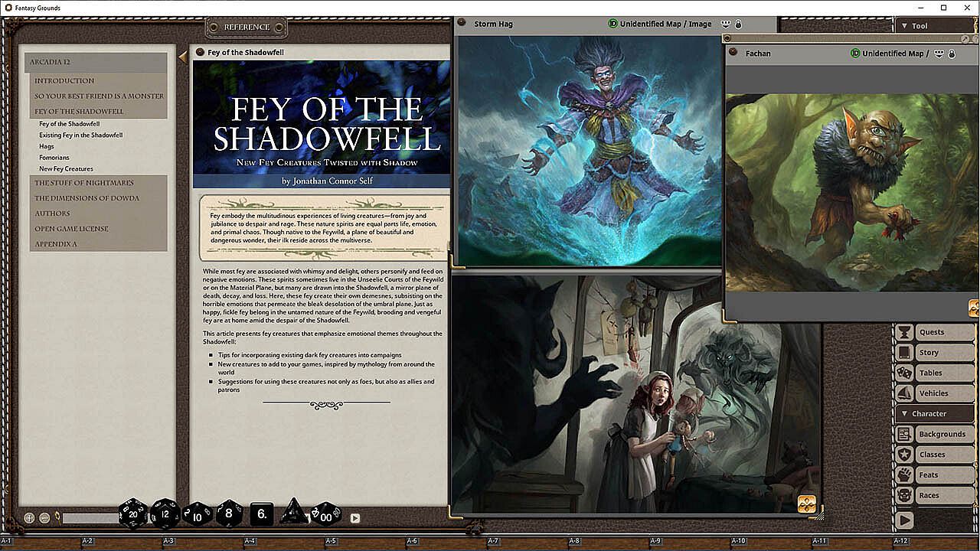Viewport: 980px width, 551px height.
Task: Click the golden toolbar icon on girl image
Action: (x=807, y=504)
